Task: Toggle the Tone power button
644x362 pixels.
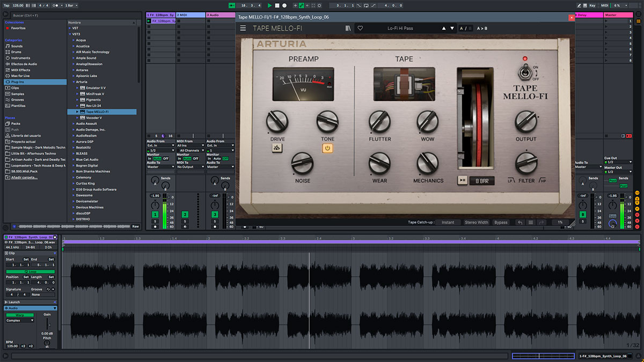Action: coord(327,149)
